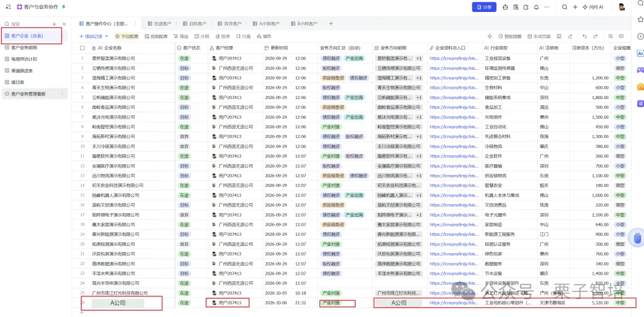Click the 筛选 filter button
644x317 pixels.
point(181,36)
